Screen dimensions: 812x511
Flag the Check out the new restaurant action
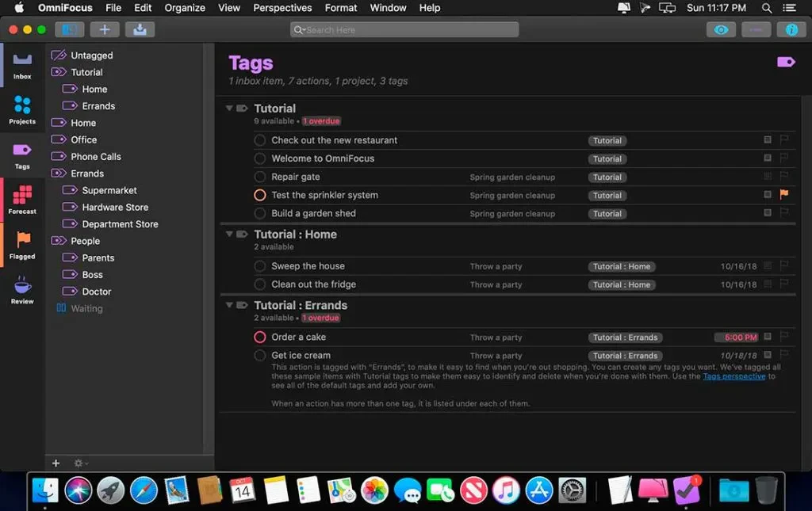pyautogui.click(x=784, y=139)
